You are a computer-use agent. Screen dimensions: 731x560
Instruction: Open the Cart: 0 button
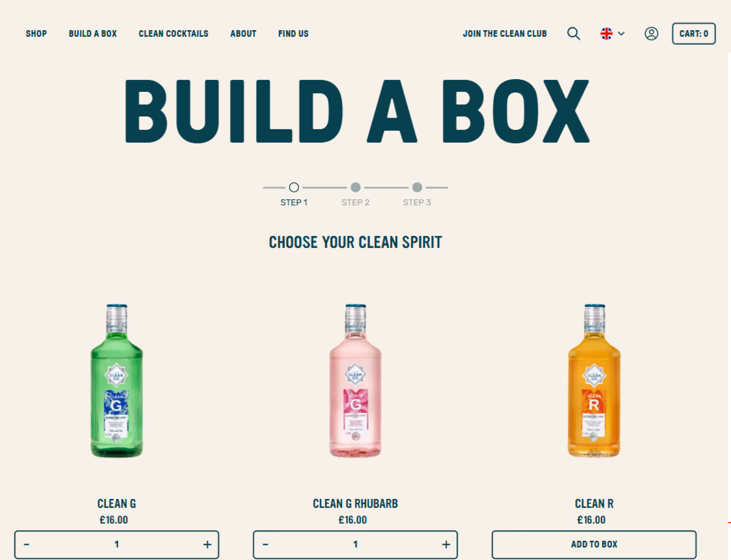coord(694,34)
